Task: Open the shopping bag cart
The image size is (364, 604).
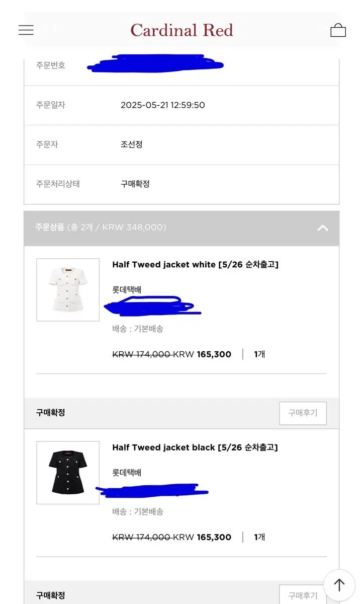Action: 338,30
